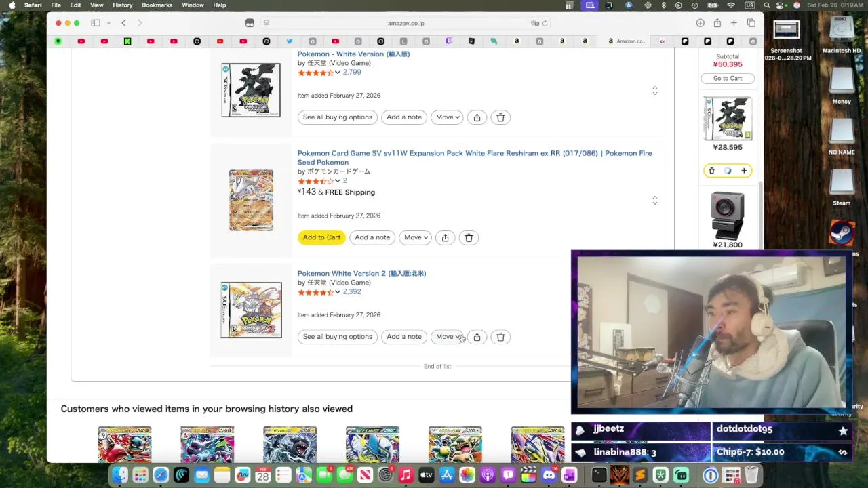The width and height of the screenshot is (868, 488).
Task: Open Pokemon Card Game SV sv11W product link
Action: click(475, 157)
